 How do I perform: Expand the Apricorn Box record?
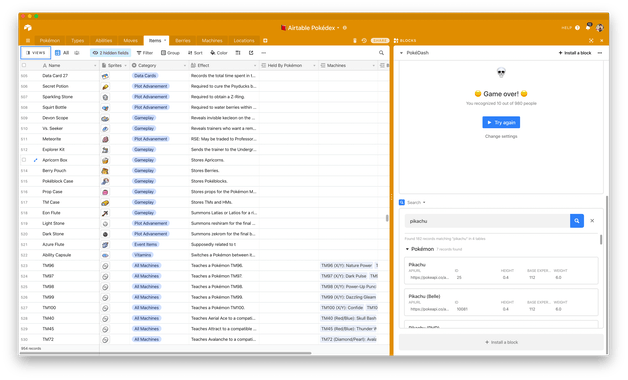tap(36, 160)
